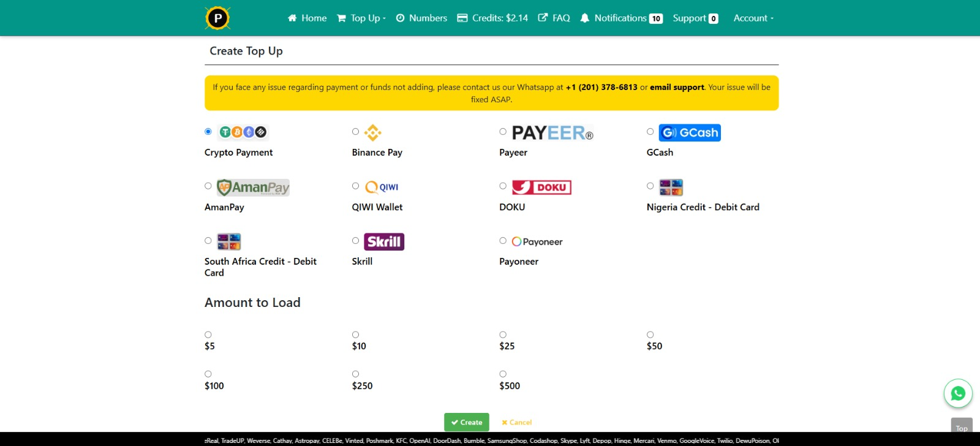This screenshot has width=980, height=446.
Task: Click the Binance Pay logo icon
Action: [x=373, y=132]
